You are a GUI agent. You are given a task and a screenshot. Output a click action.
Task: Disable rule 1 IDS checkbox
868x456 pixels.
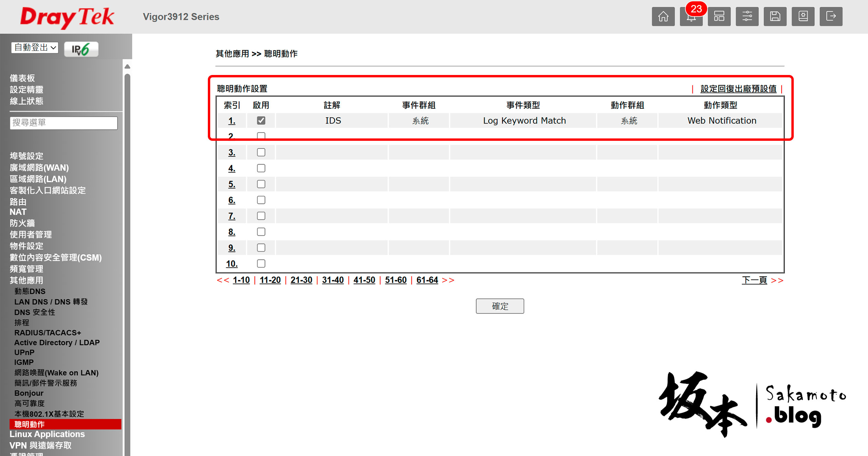261,120
